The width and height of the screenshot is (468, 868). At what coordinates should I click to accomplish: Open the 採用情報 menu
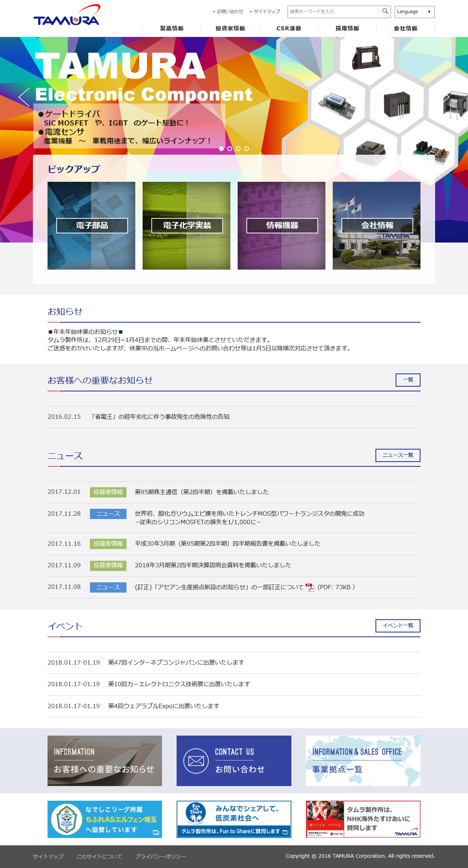pos(347,28)
